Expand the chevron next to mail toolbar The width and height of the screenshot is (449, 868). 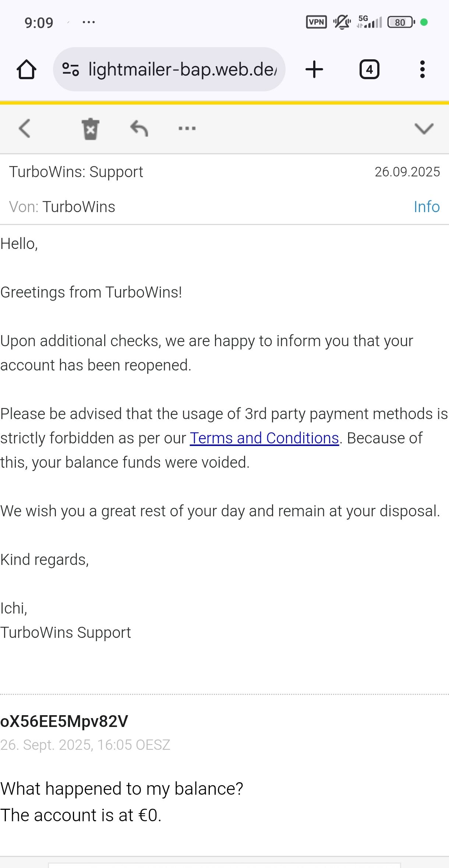coord(424,129)
